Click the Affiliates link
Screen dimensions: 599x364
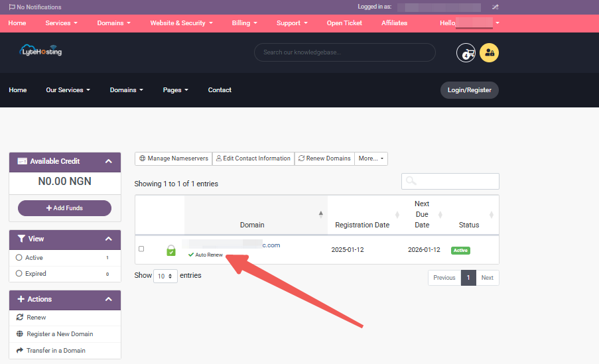[394, 23]
